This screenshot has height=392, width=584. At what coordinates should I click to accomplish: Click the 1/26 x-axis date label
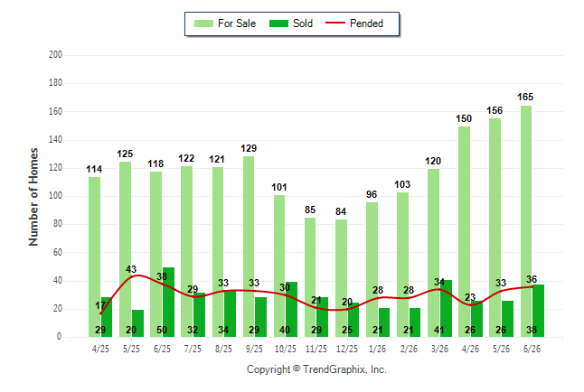[378, 349]
